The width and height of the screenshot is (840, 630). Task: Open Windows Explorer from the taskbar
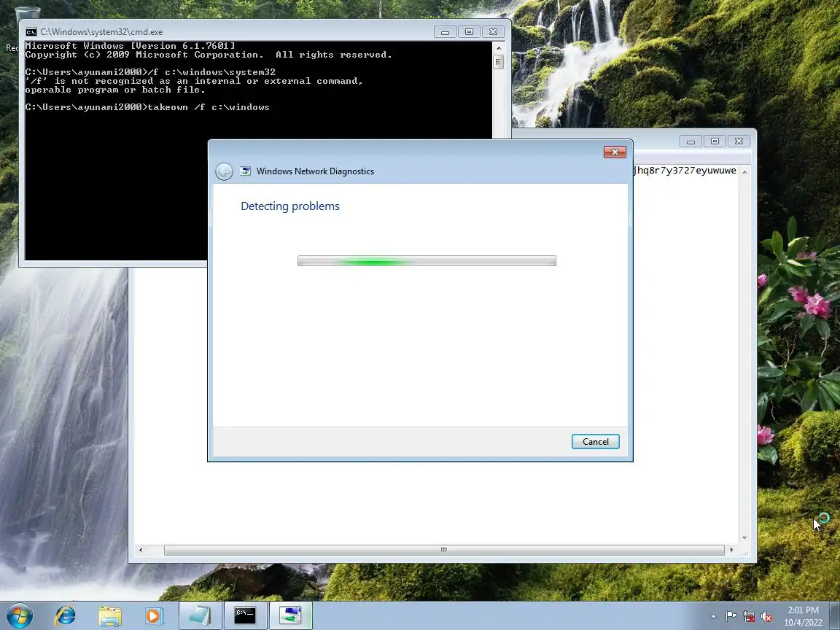pyautogui.click(x=110, y=615)
